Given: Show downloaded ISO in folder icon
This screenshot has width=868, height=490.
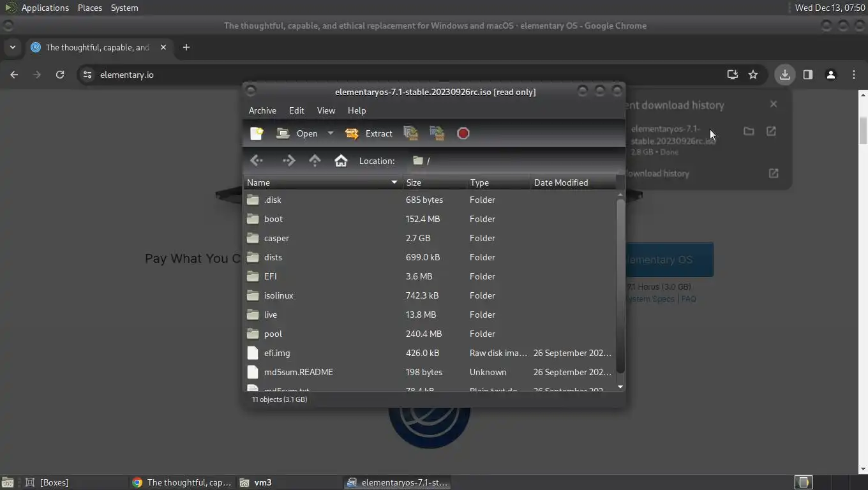Looking at the screenshot, I should (749, 131).
